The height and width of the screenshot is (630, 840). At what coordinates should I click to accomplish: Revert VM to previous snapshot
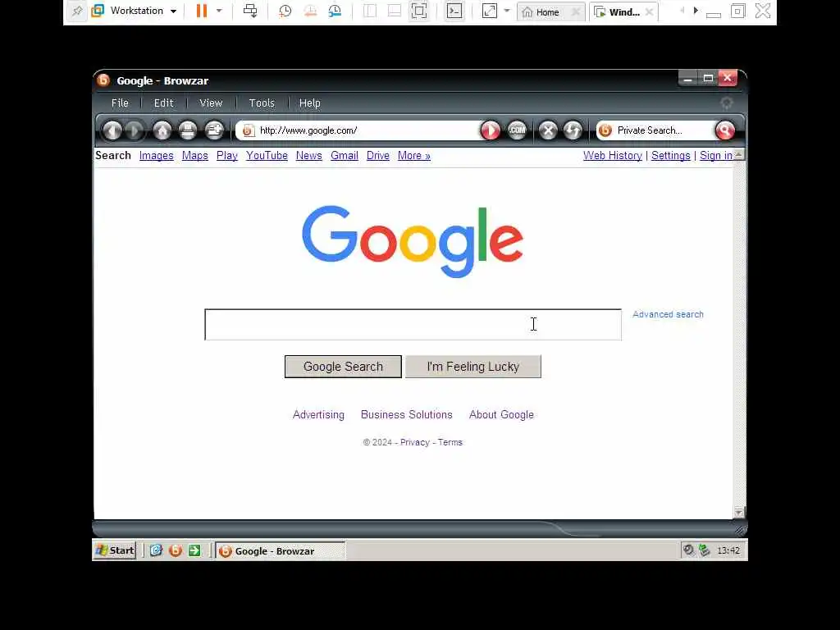coord(309,11)
